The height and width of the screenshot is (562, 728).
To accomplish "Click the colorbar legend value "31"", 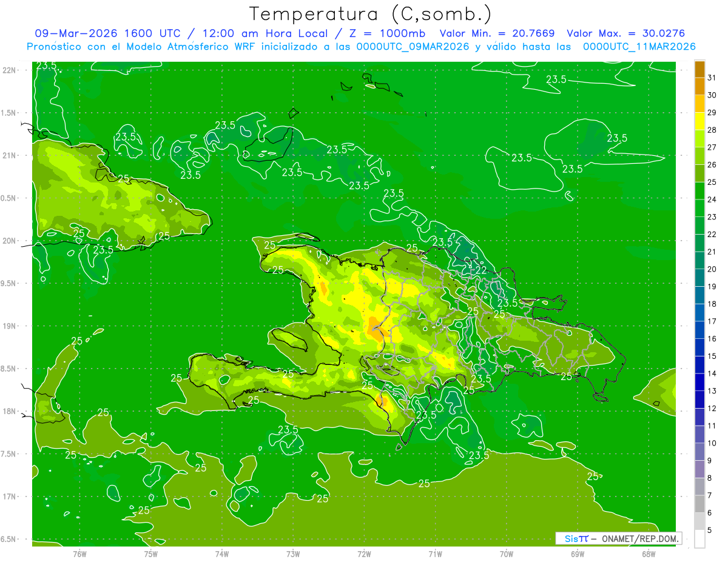I will (x=712, y=77).
